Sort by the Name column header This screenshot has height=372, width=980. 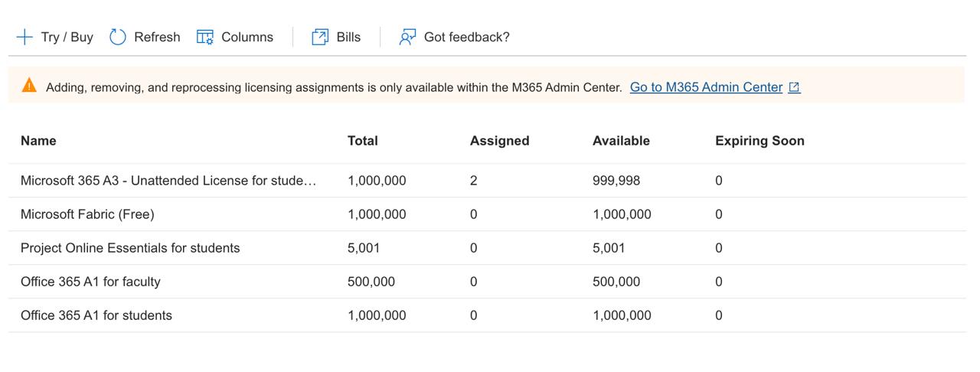[x=38, y=141]
